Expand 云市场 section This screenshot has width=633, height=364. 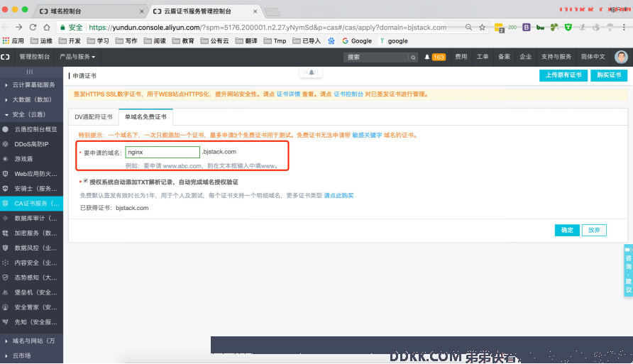pyautogui.click(x=31, y=356)
